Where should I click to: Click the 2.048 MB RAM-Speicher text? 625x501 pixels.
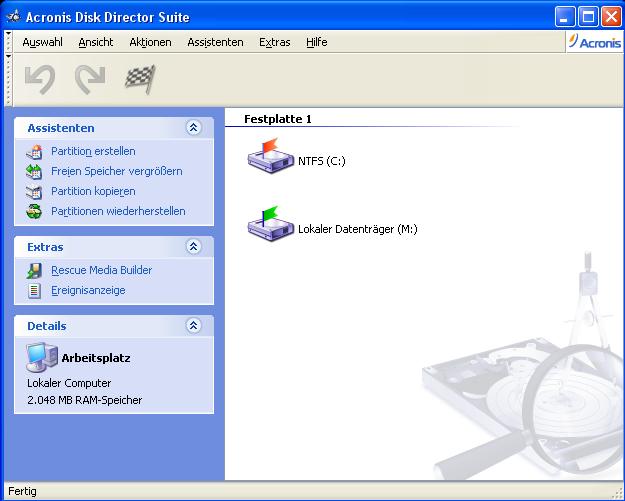coord(85,400)
